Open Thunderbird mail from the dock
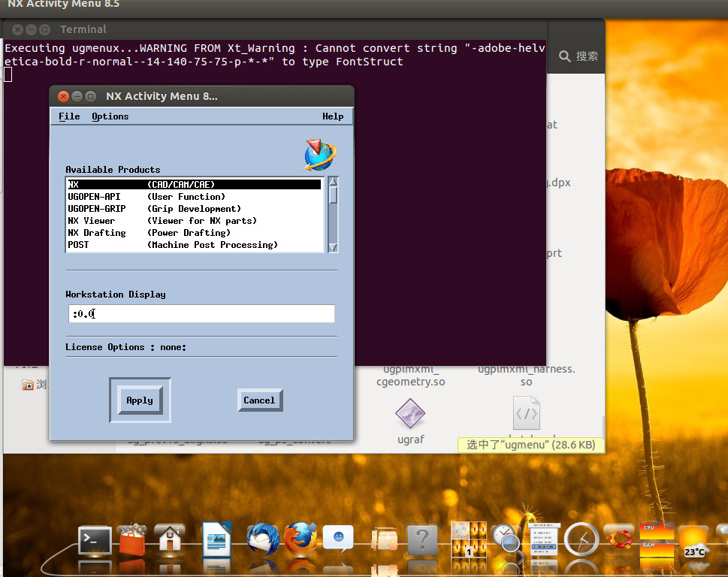 coord(263,539)
